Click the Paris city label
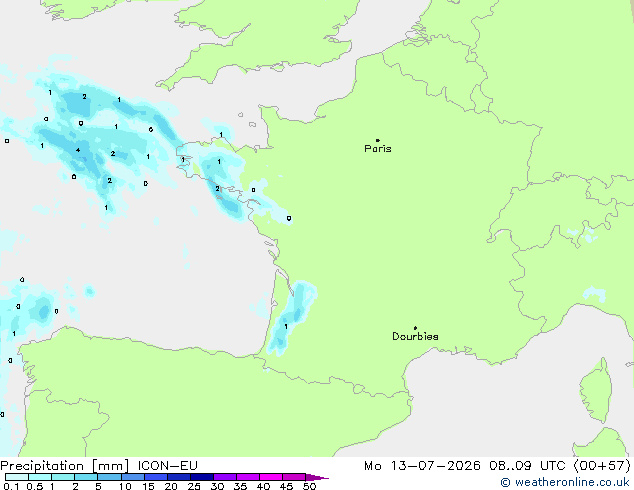Viewport: 634px width, 490px height. 378,149
